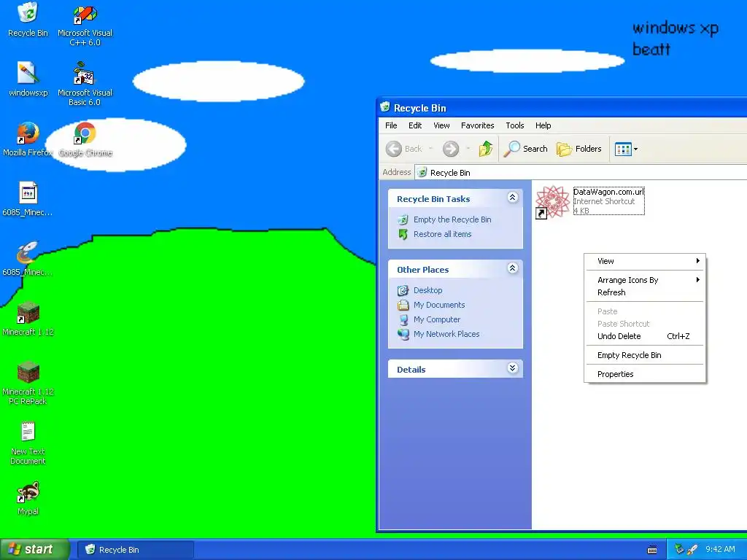Open the Tools menu
747x560 pixels.
coord(515,125)
